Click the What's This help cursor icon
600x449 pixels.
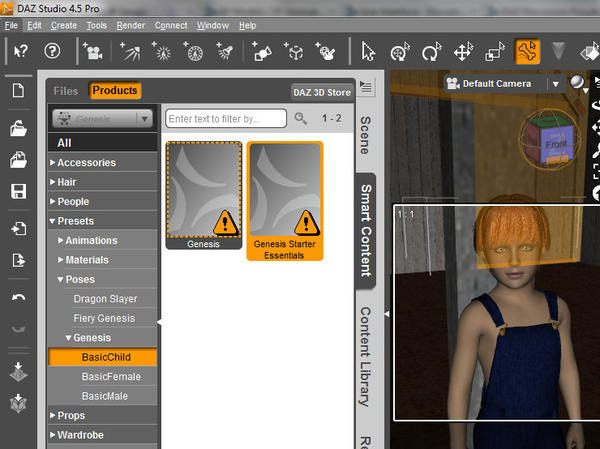pyautogui.click(x=21, y=51)
